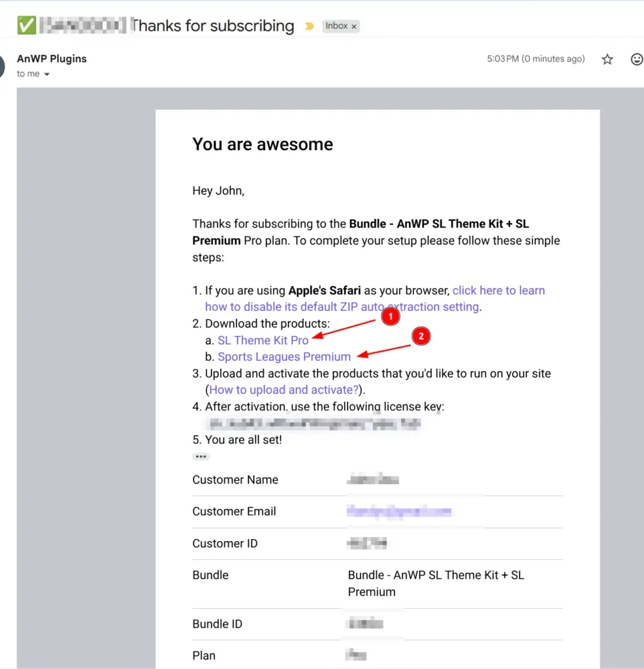Click the green checkmark in subject
This screenshot has height=669, width=644.
(x=26, y=25)
